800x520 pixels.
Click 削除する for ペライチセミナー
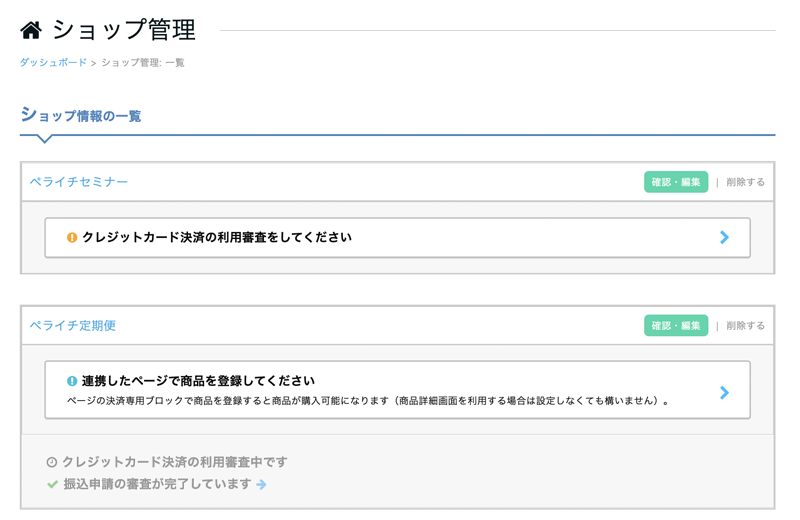point(745,182)
